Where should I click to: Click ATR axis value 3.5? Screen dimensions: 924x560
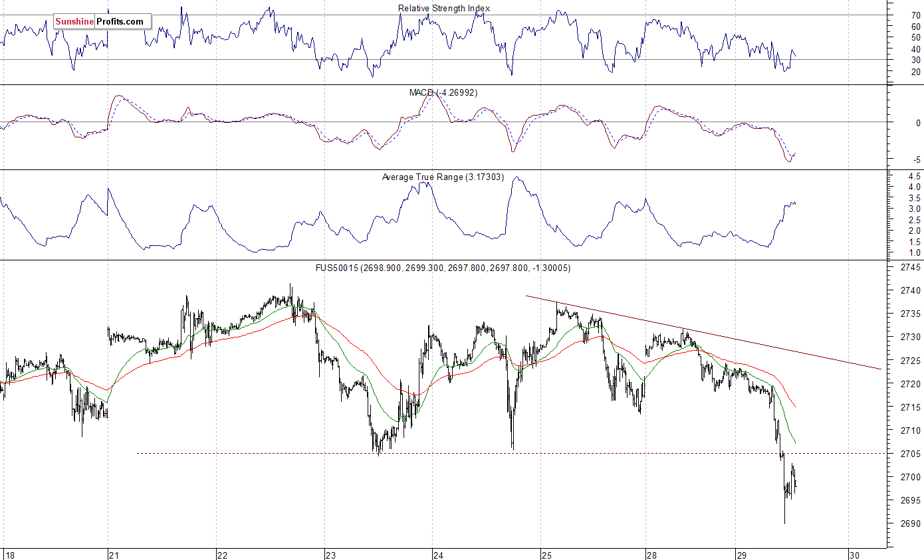(x=915, y=198)
